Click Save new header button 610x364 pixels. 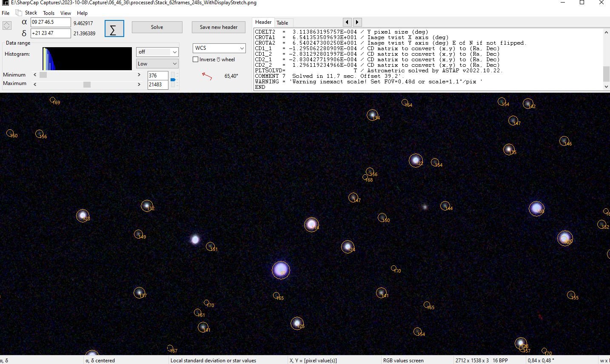pyautogui.click(x=219, y=27)
